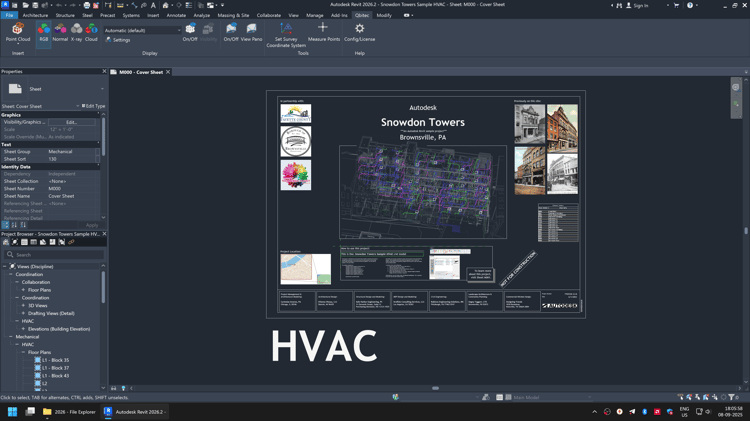Click the selection filter funnel icon in status bar
750x421 pixels.
pos(731,398)
